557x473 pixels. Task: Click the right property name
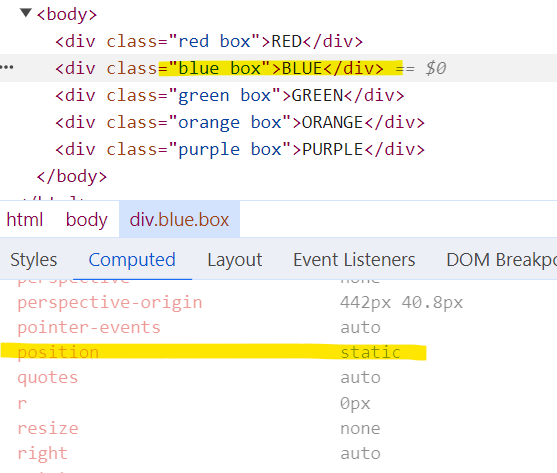click(42, 453)
